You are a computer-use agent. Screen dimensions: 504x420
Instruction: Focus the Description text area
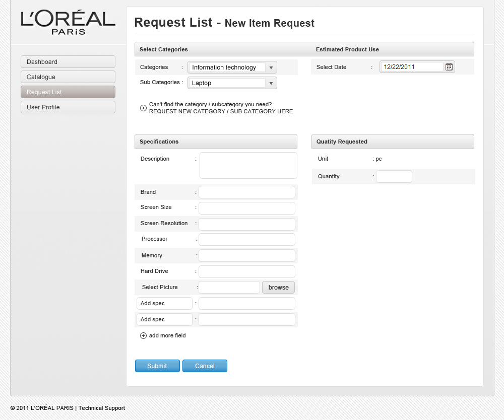[248, 166]
